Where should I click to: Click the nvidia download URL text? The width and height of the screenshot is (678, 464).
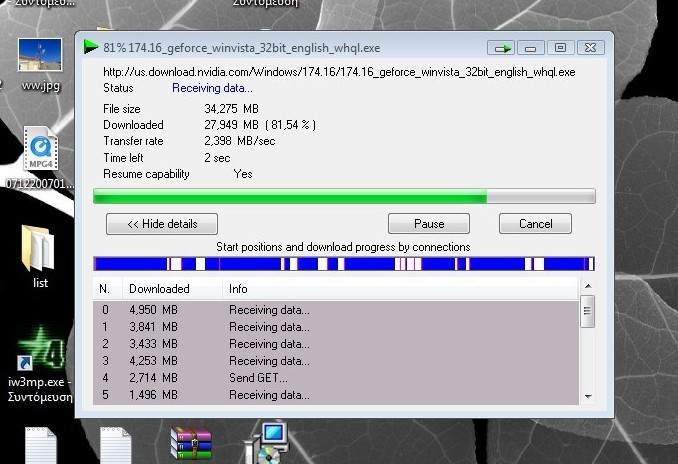tap(339, 72)
